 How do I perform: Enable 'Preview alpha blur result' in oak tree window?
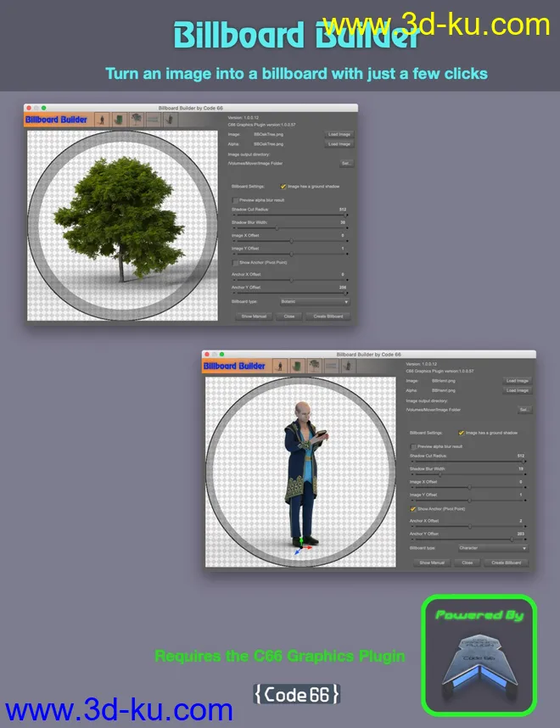point(235,200)
